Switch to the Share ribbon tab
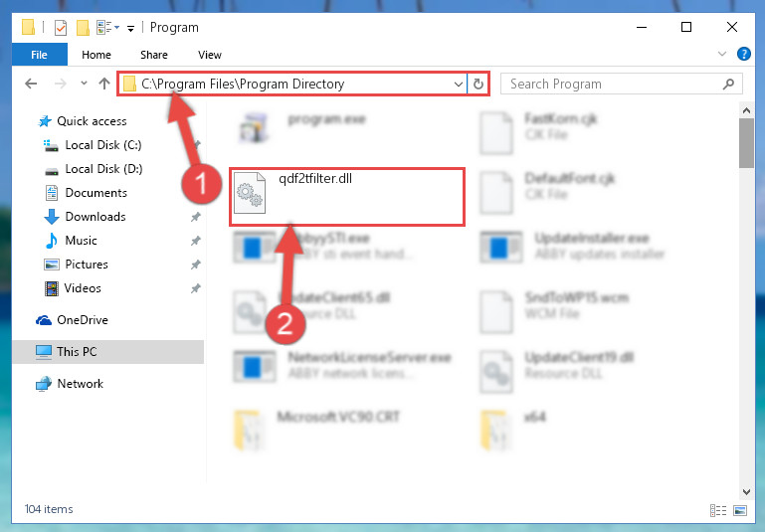This screenshot has height=532, width=765. [x=154, y=55]
